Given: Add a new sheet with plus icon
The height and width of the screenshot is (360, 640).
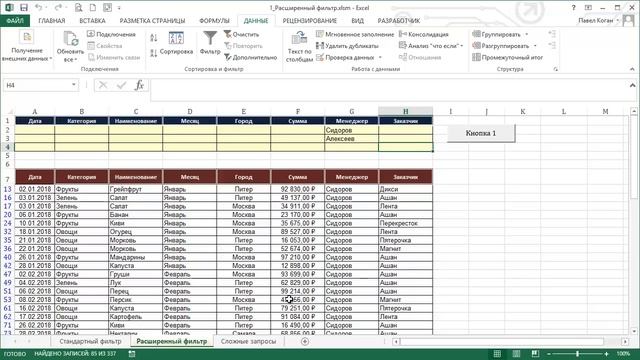Looking at the screenshot, I should 305,342.
